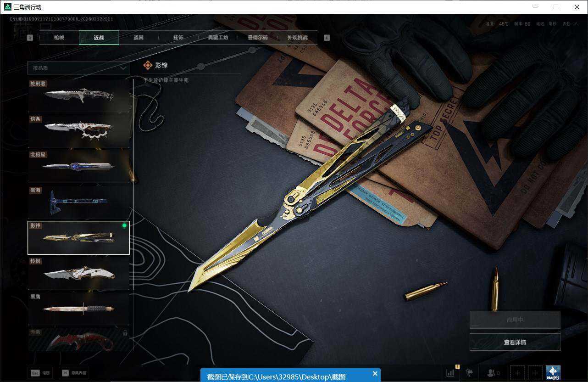Open the signal bars stats icon
Screen dimensions: 588x382
tap(450, 373)
